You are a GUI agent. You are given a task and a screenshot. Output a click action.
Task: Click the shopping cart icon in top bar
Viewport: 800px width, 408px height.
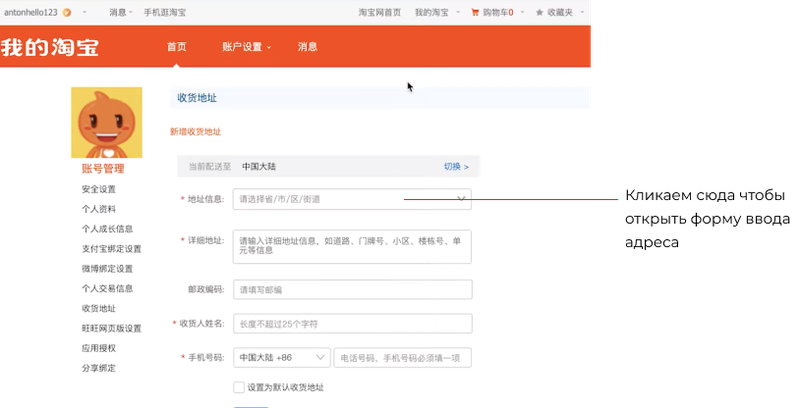[475, 12]
